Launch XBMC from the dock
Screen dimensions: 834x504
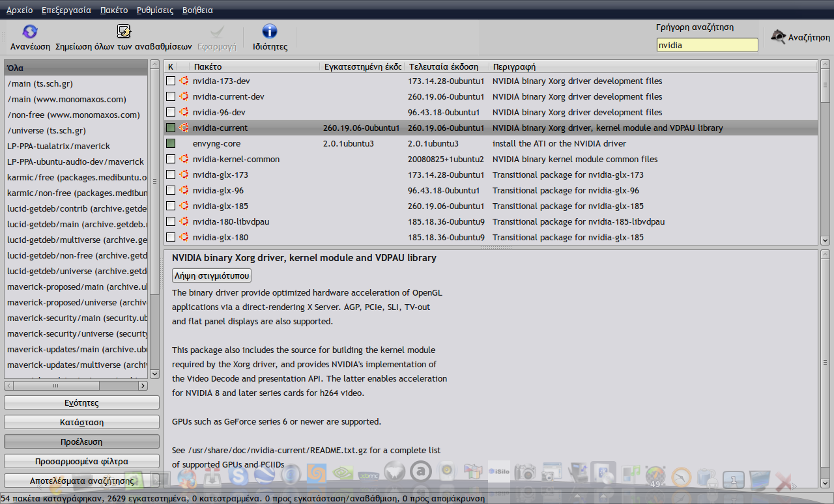369,475
